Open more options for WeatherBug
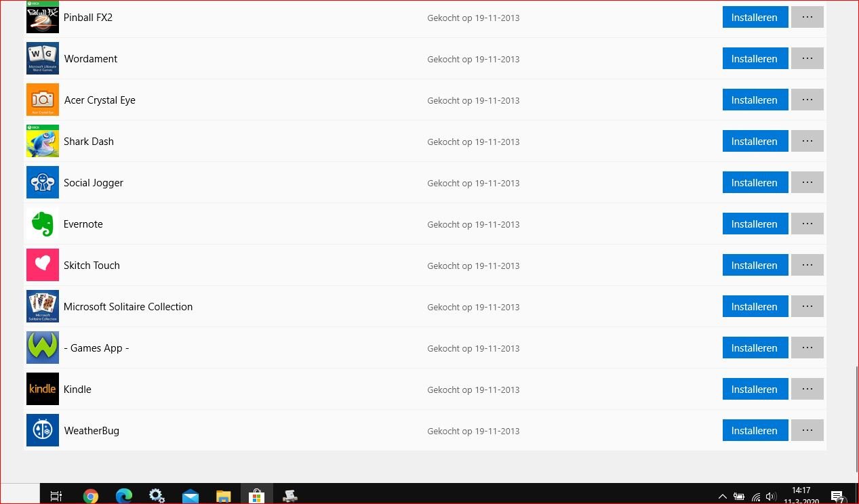Screen dimensions: 859x504 (807, 430)
